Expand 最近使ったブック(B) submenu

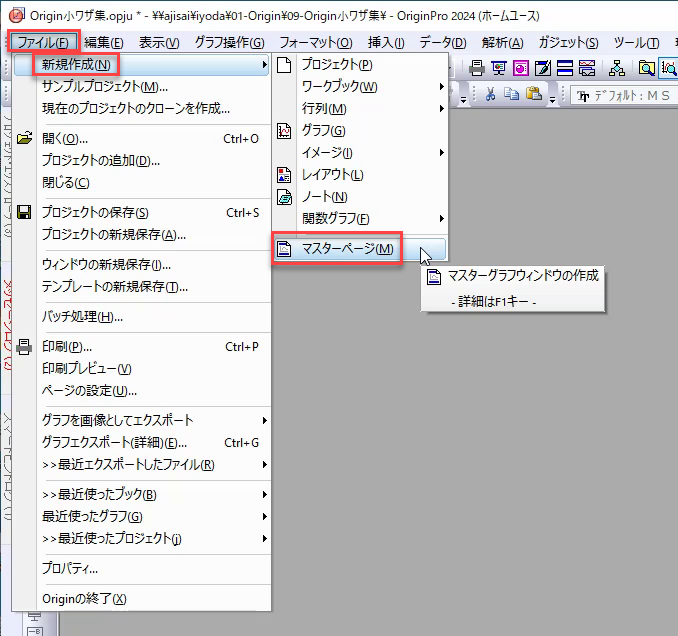coord(141,494)
